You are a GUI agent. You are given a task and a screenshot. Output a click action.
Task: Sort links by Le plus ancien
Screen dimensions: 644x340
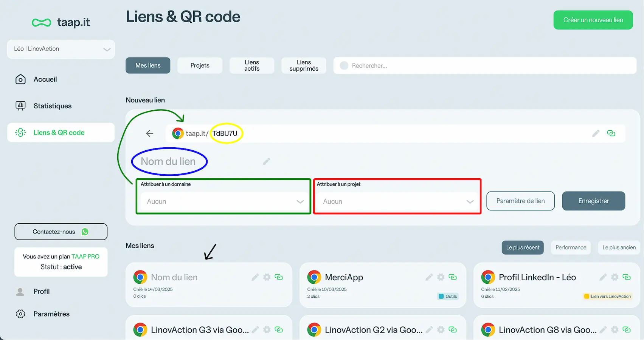click(x=619, y=247)
